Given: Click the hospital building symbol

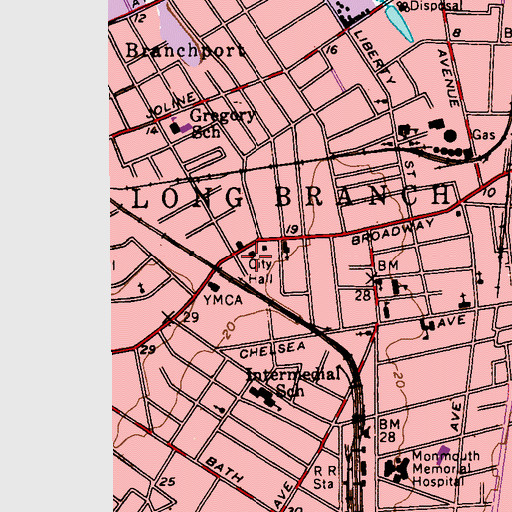Looking at the screenshot, I should click(397, 469).
